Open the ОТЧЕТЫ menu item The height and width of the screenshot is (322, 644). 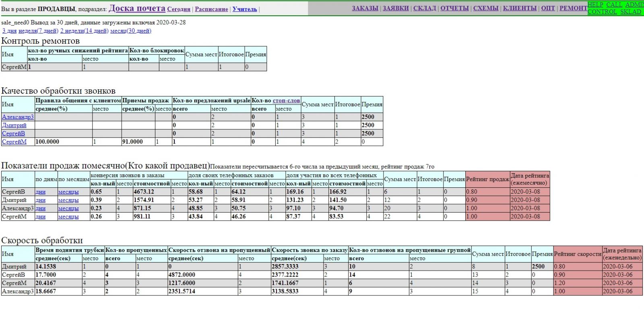(454, 8)
